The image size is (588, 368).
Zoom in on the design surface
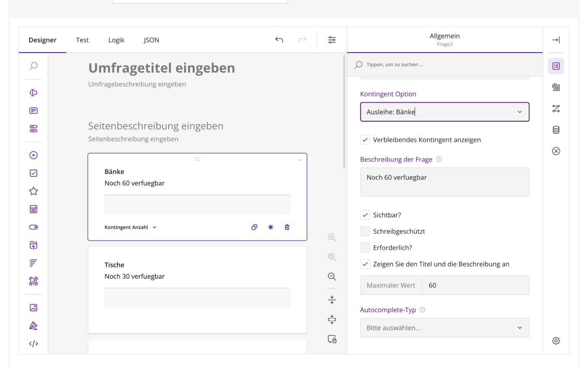[332, 237]
